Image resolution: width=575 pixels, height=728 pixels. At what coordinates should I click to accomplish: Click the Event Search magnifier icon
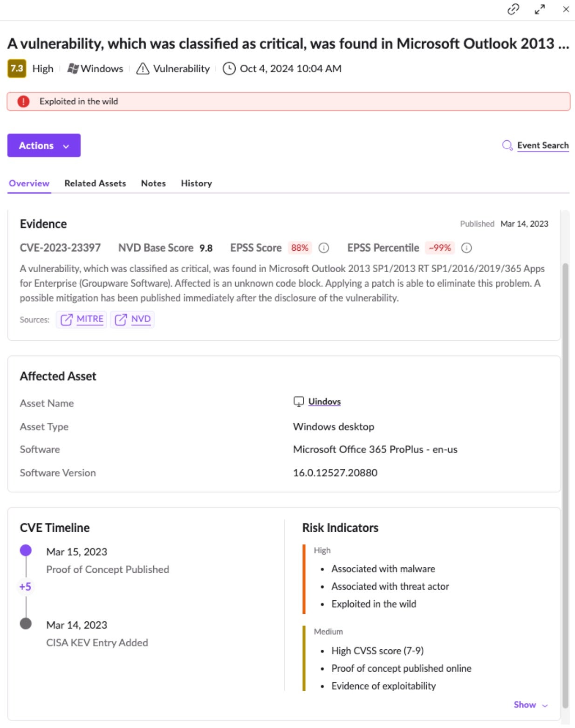(x=507, y=145)
